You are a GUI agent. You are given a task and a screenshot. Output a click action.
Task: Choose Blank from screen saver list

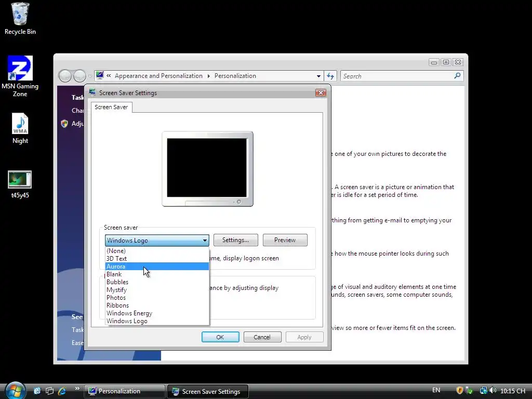point(157,274)
